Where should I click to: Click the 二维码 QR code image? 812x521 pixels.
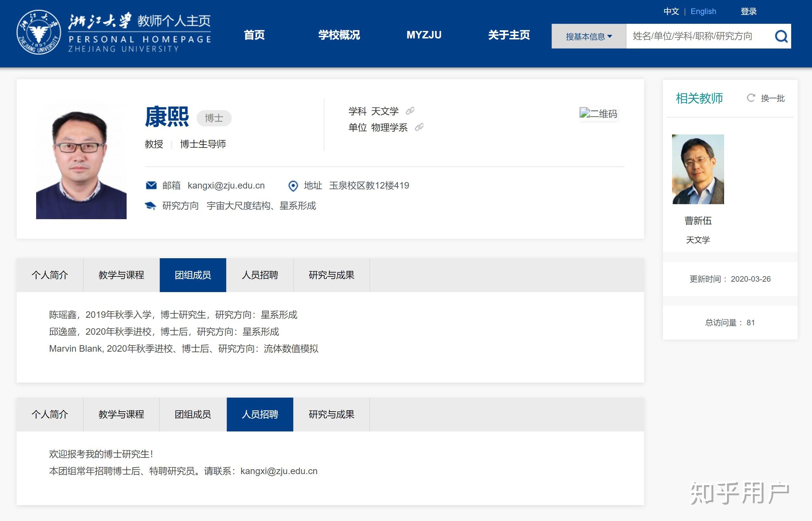pos(598,114)
